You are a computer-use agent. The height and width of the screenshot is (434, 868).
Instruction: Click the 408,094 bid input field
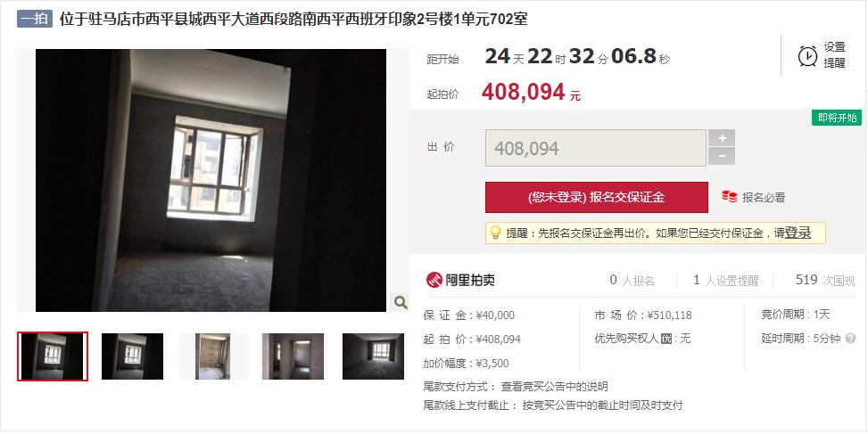596,148
